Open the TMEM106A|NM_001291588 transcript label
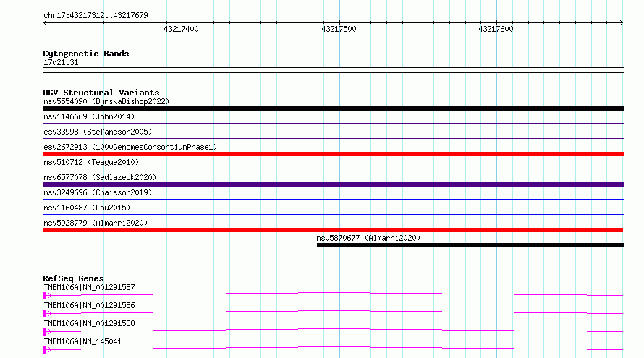644x358 pixels. [x=89, y=323]
